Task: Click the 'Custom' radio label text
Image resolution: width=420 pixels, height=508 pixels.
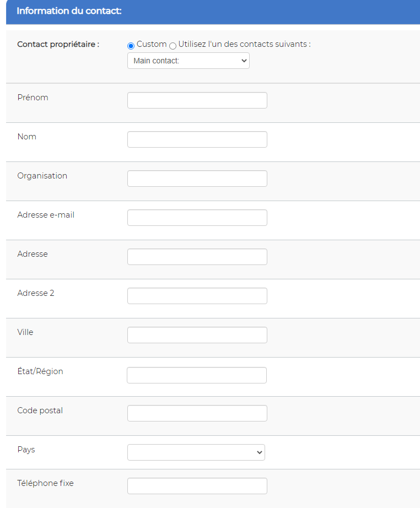Action: click(152, 44)
